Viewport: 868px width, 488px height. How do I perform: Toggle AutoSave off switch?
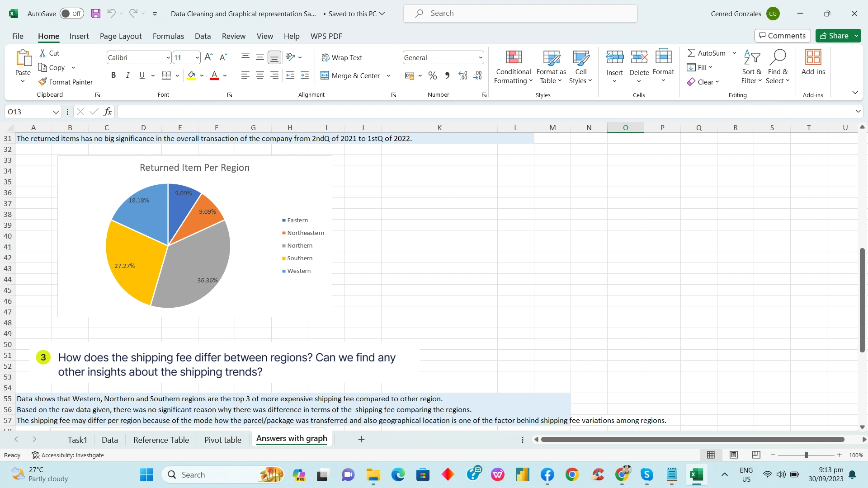pos(71,14)
